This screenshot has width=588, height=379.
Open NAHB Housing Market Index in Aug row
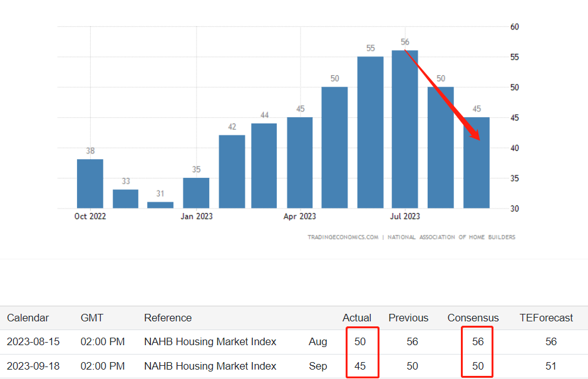tap(210, 341)
